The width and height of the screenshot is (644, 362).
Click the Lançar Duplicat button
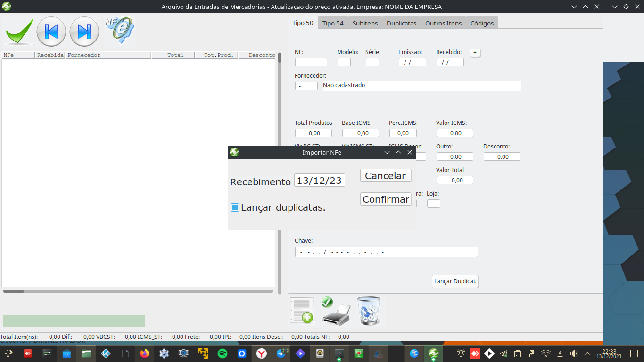tap(455, 281)
